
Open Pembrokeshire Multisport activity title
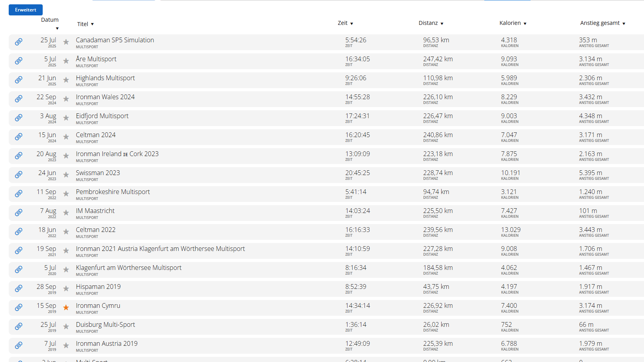pos(113,192)
